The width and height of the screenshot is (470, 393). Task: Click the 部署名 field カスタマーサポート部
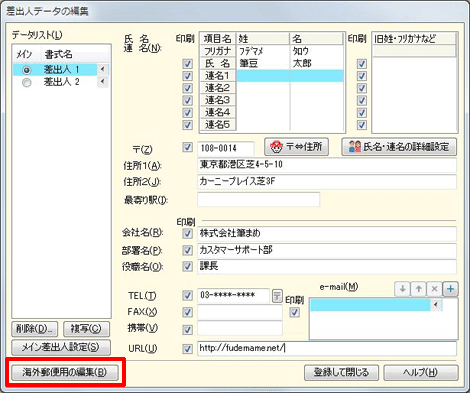(x=327, y=250)
